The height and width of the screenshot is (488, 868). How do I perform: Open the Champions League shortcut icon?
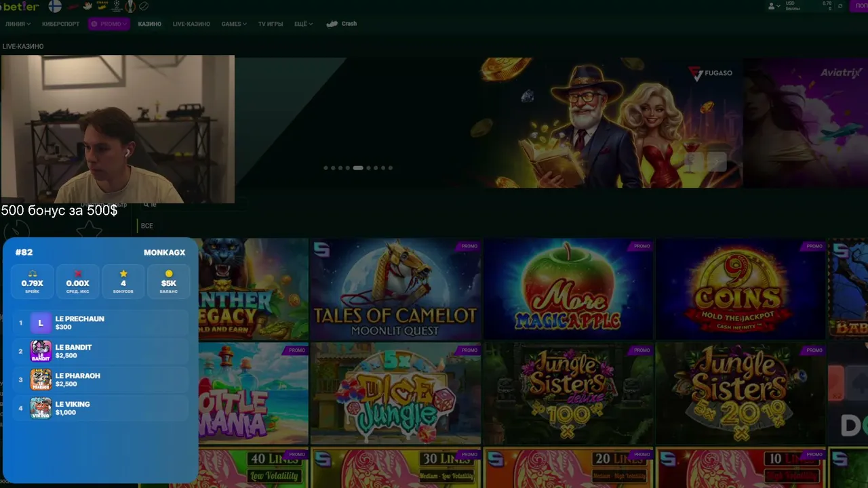coord(117,6)
